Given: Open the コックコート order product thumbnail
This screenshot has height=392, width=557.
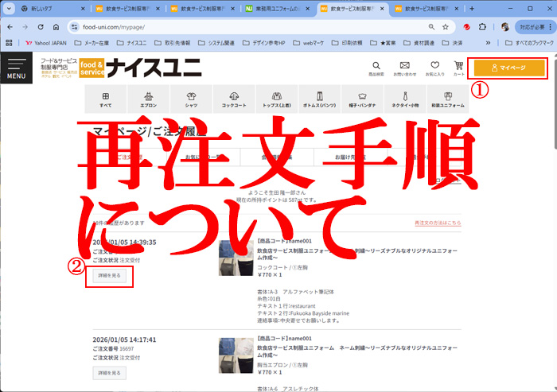Looking at the screenshot, I should tap(236, 258).
